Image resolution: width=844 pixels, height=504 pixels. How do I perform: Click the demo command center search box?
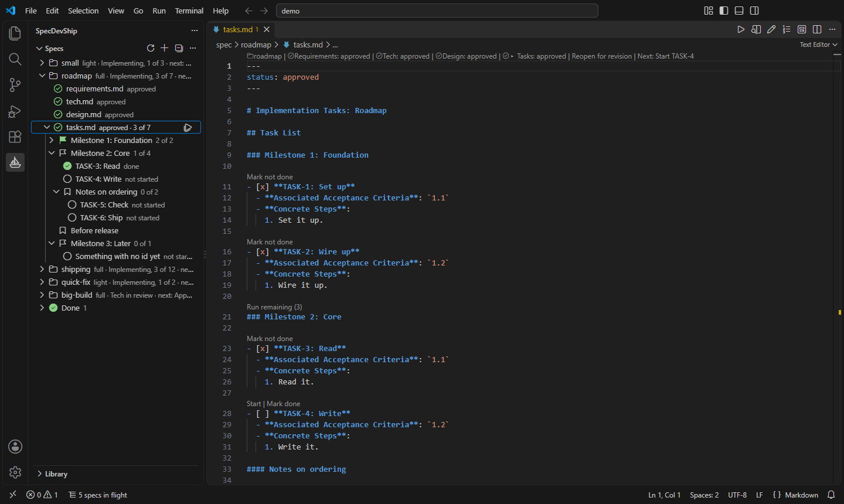pos(437,11)
